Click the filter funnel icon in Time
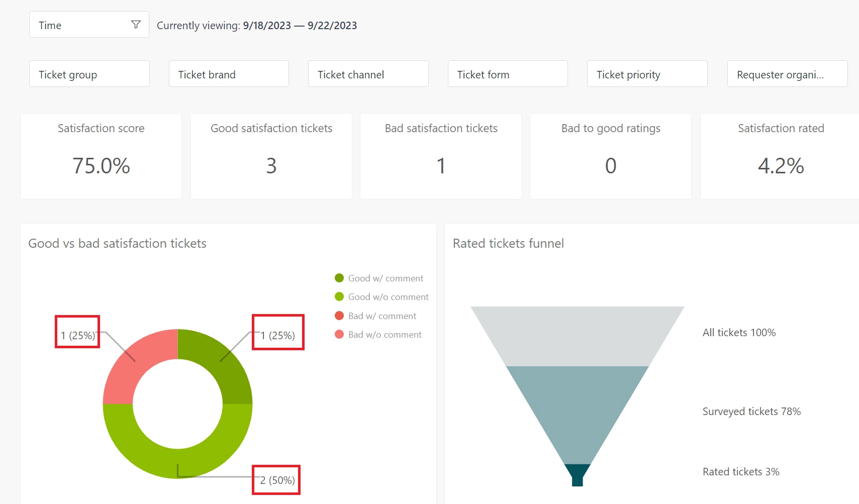This screenshot has width=859, height=504. (136, 25)
